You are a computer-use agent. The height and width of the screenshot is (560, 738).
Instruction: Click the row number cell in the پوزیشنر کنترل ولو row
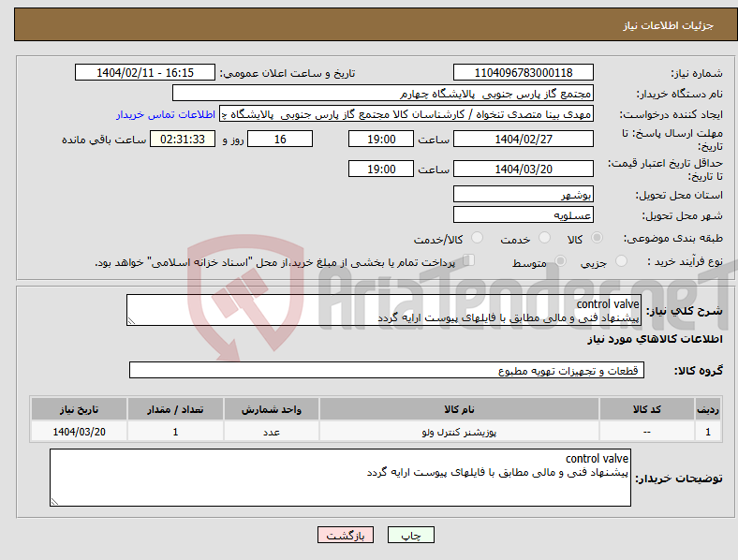pos(708,432)
